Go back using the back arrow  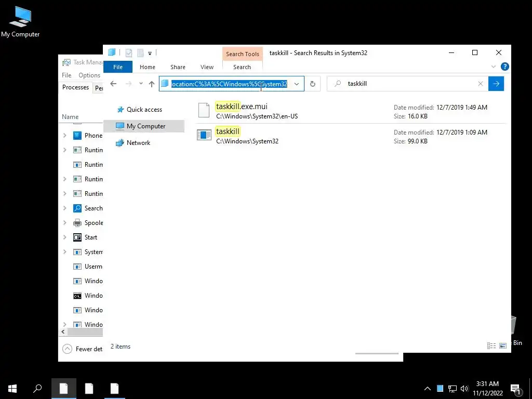pyautogui.click(x=113, y=84)
